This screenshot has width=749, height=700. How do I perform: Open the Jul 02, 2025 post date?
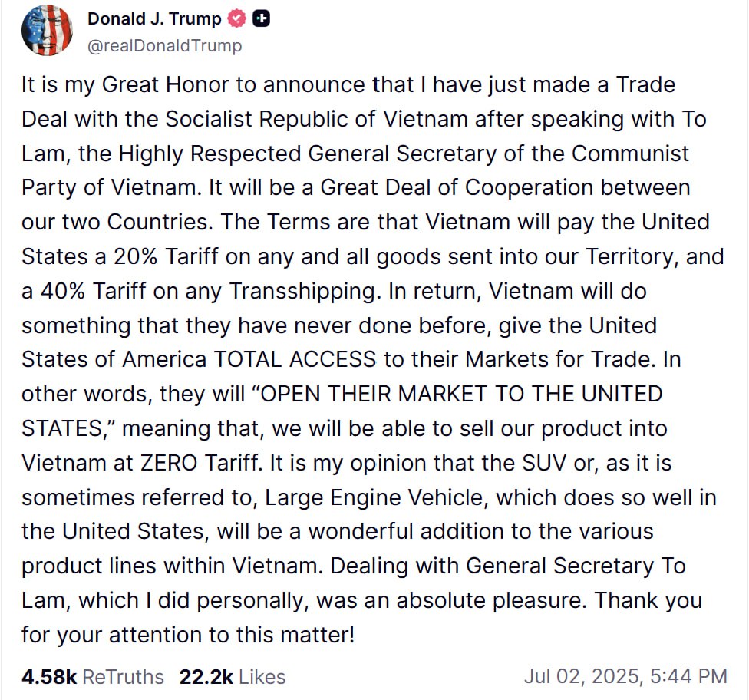(x=584, y=676)
